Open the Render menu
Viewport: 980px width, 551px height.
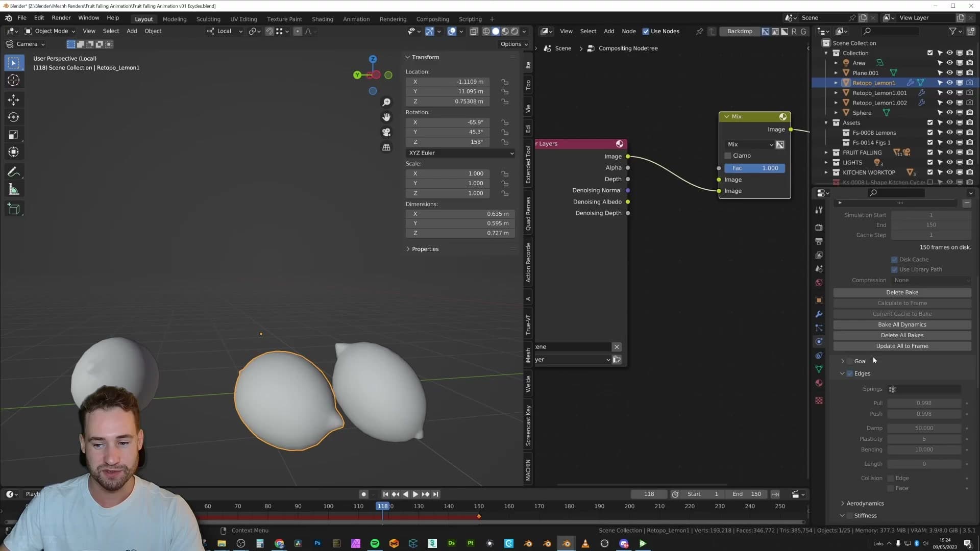(x=61, y=18)
